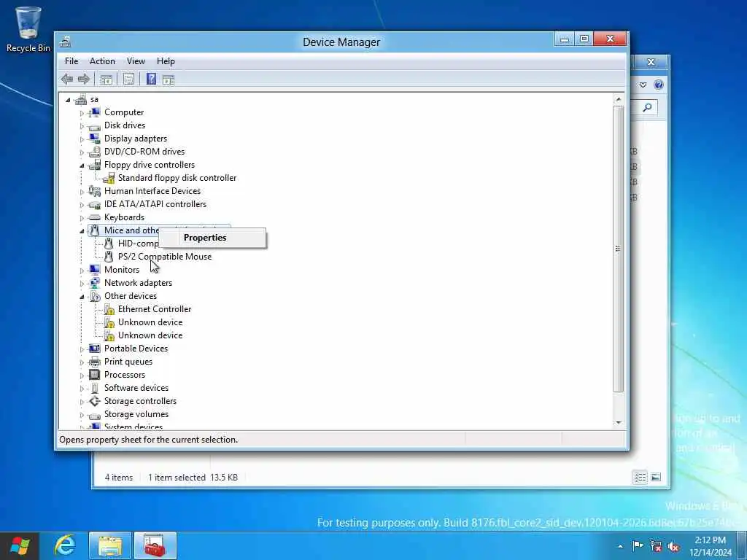Click the Forward arrow toolbar icon
The image size is (747, 560).
pos(84,79)
